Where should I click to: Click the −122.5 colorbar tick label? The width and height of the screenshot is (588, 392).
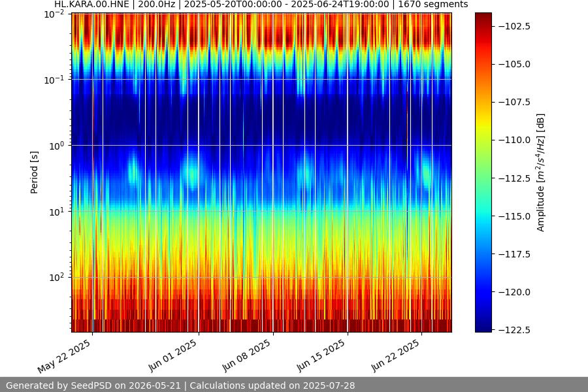514,330
